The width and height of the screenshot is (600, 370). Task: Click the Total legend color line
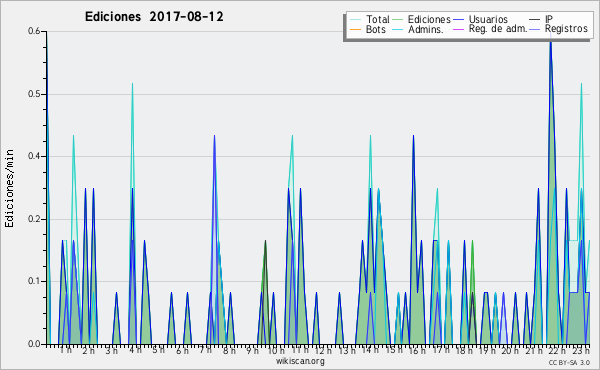[x=355, y=20]
